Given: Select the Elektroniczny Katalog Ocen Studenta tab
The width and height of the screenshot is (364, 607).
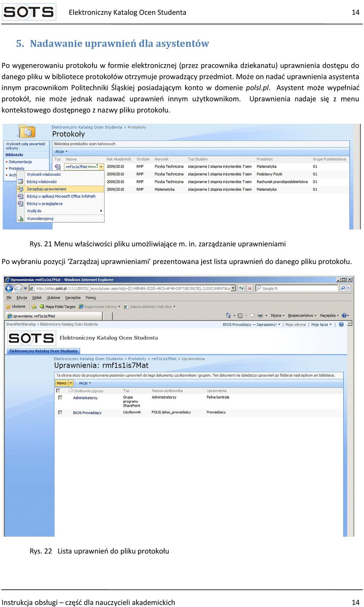Looking at the screenshot, I should (43, 351).
